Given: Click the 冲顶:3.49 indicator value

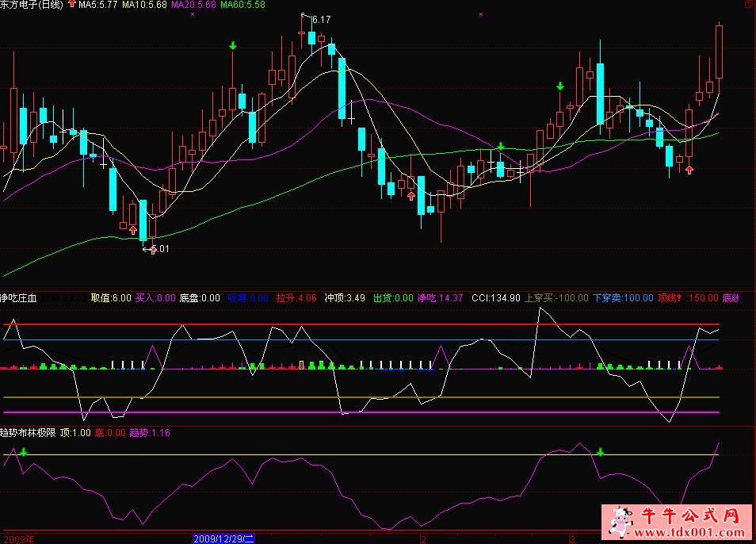Looking at the screenshot, I should coord(345,298).
